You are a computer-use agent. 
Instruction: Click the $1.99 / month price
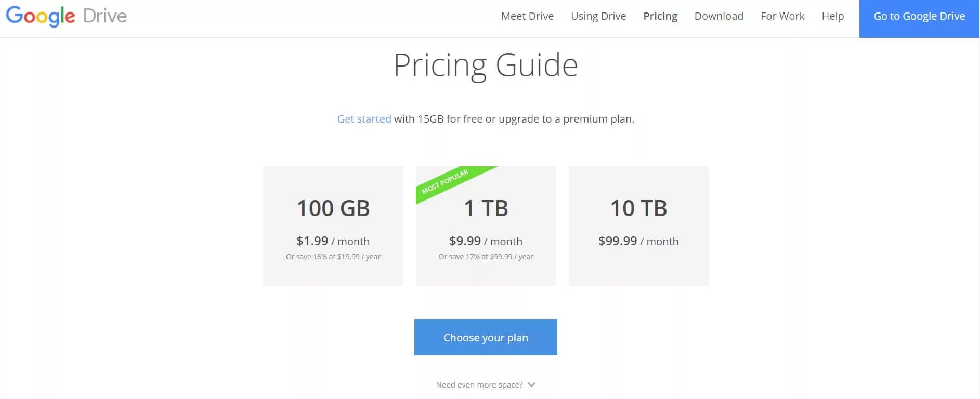tap(333, 241)
